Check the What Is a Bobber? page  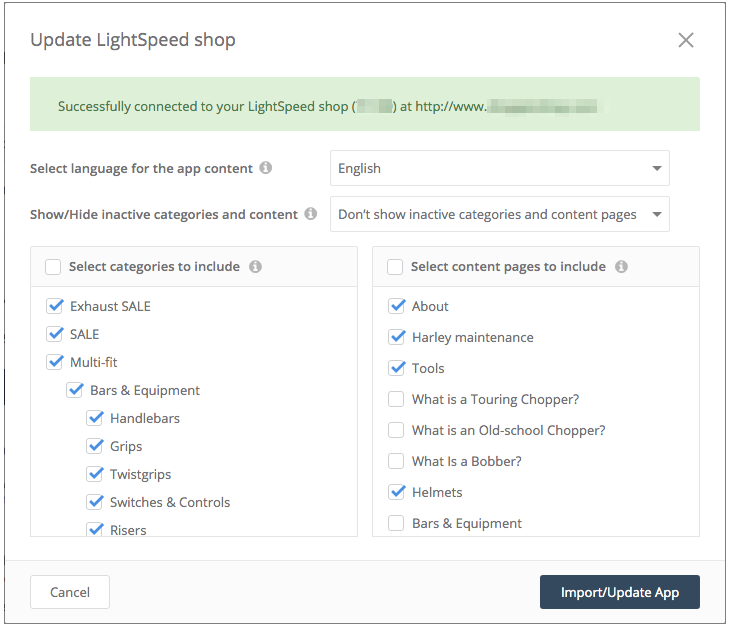(x=397, y=461)
